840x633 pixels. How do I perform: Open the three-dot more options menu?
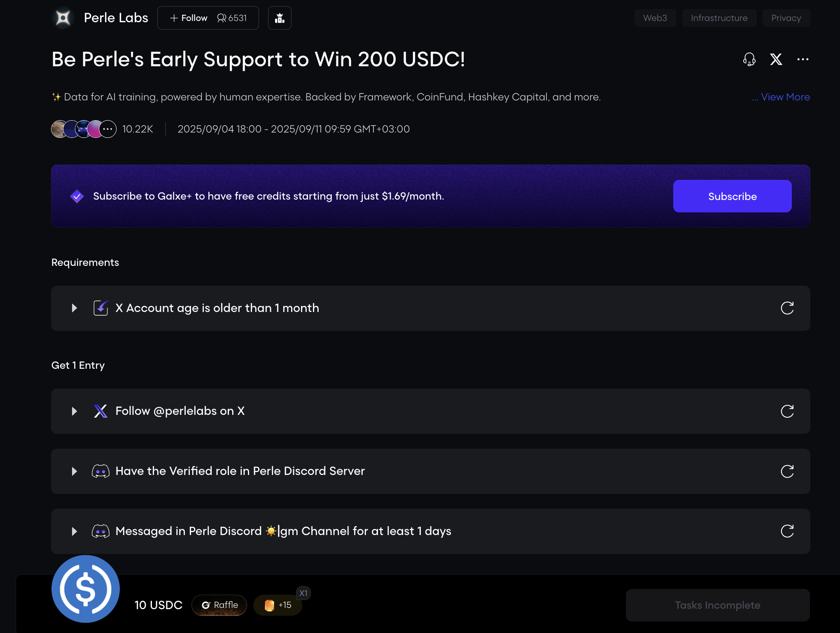[803, 59]
